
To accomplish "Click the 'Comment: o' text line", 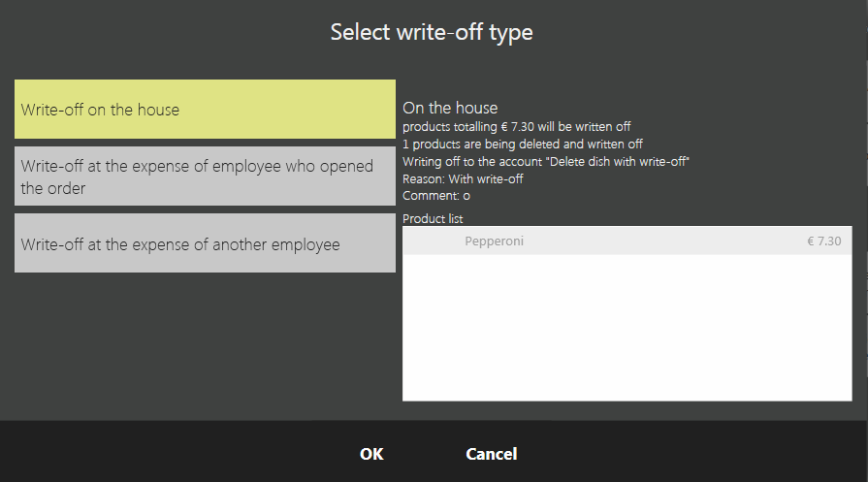I will 436,196.
